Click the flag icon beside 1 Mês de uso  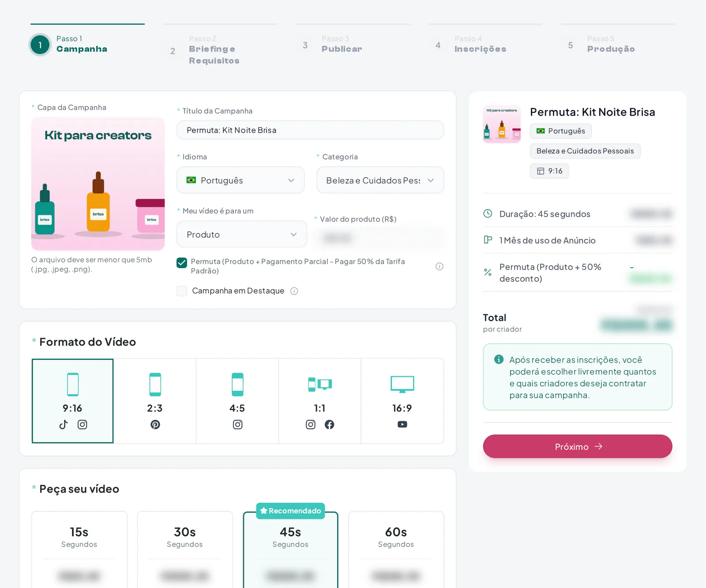tap(488, 240)
